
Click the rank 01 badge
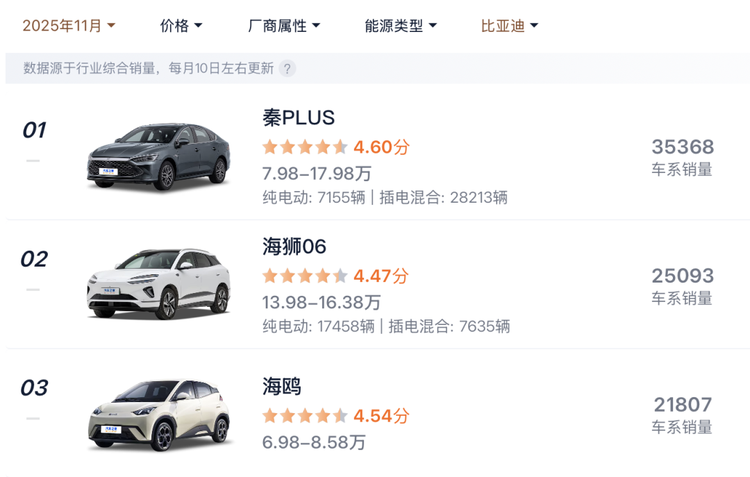pos(34,130)
